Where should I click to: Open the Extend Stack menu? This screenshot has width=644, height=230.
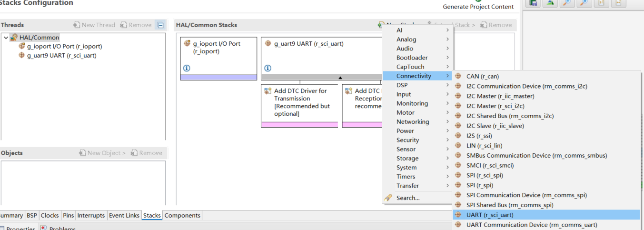451,25
